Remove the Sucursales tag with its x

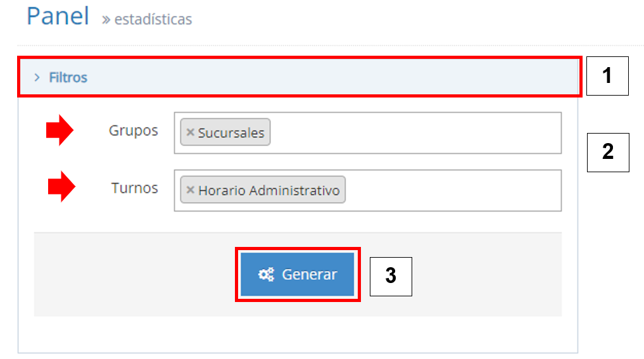(190, 133)
